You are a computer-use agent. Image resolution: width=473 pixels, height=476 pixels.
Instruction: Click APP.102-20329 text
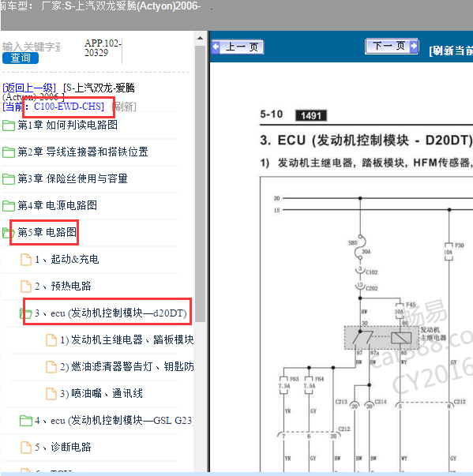tap(103, 47)
